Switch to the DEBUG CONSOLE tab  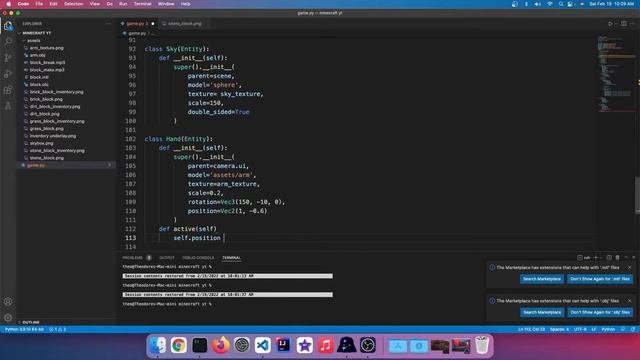(x=198, y=258)
